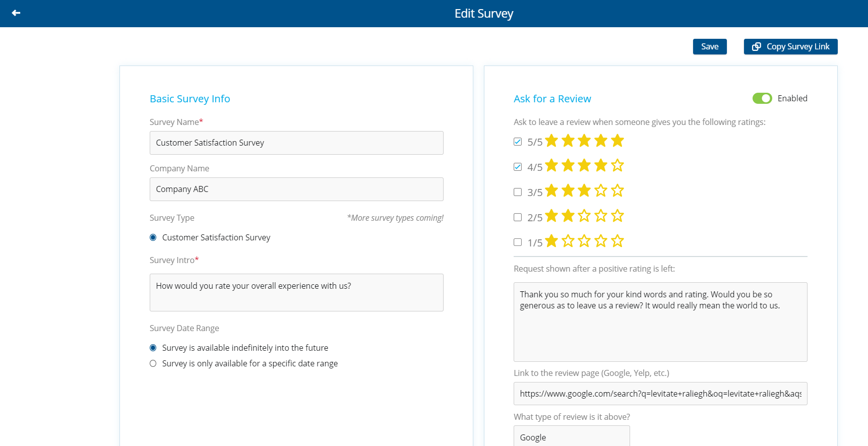Screen dimensions: 868x446
Task: Toggle the Ask for a Review Enabled switch
Action: click(762, 98)
